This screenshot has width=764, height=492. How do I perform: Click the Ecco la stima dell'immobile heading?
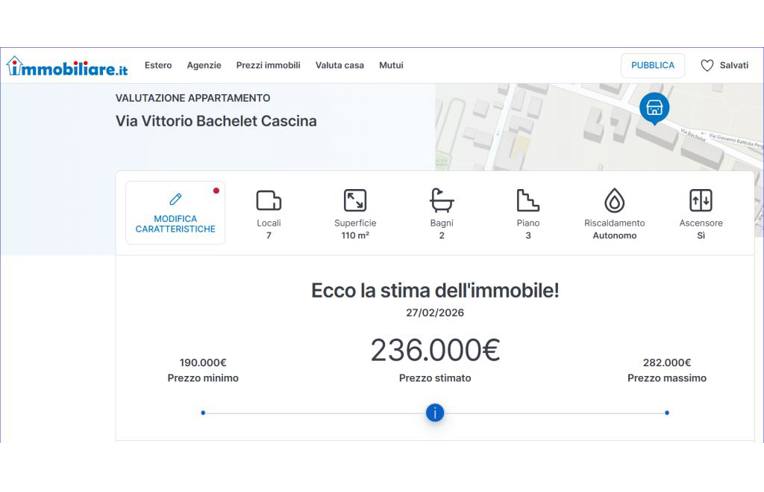[x=435, y=290]
